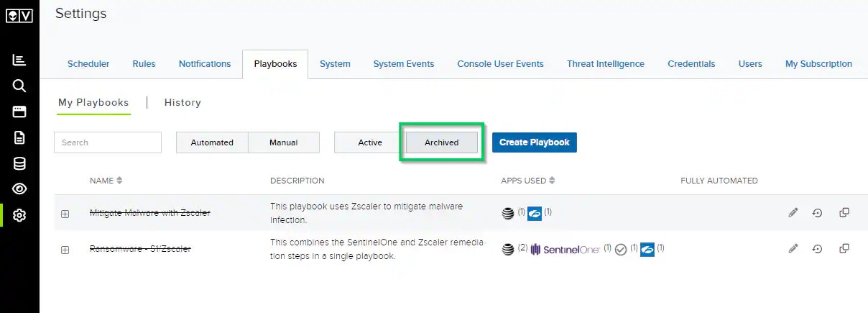This screenshot has width=868, height=313.
Task: Select the Archived filter button
Action: click(x=441, y=142)
